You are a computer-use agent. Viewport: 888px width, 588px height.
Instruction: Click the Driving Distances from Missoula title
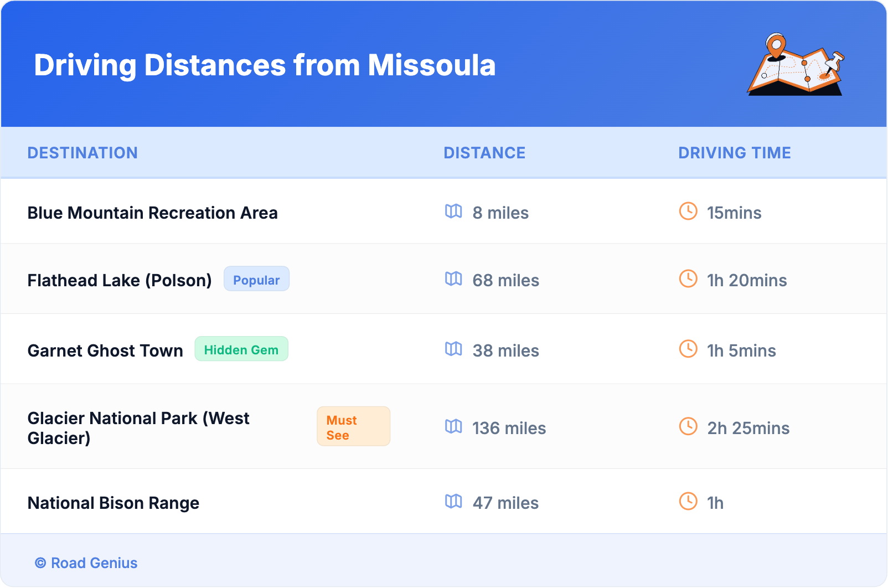(x=265, y=65)
